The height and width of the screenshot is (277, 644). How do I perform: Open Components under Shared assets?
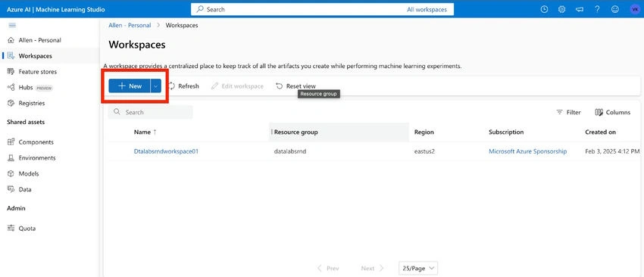pyautogui.click(x=36, y=142)
